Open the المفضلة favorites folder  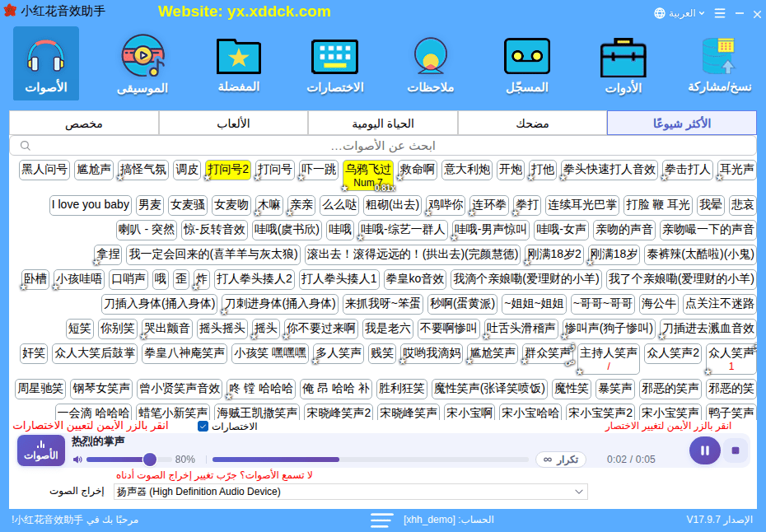pos(239,63)
